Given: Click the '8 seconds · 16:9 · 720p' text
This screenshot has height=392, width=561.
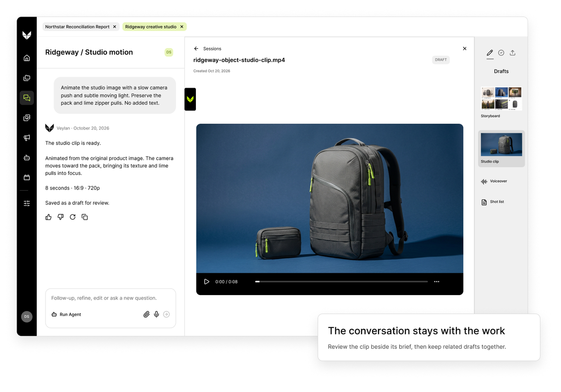Looking at the screenshot, I should 73,188.
